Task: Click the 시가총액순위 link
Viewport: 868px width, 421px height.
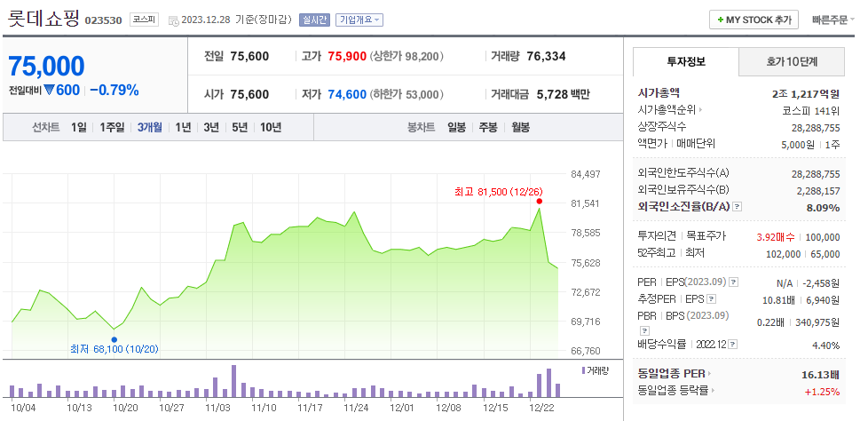Action: 667,109
